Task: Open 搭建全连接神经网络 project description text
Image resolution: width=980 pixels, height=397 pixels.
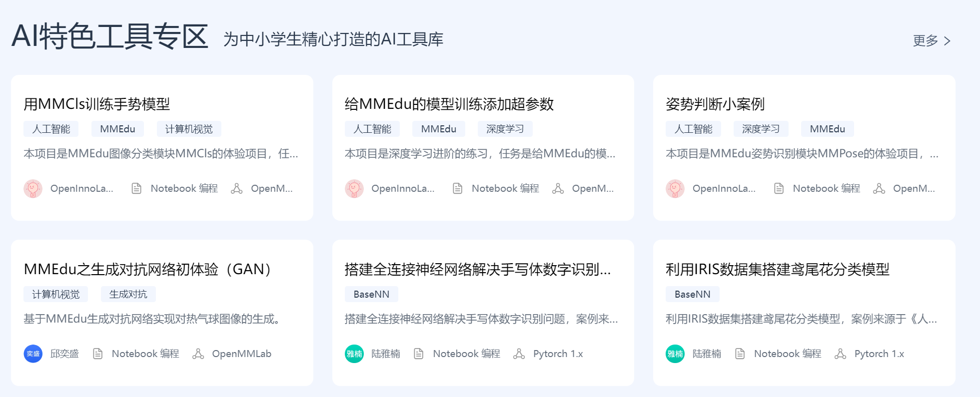Action: 481,319
